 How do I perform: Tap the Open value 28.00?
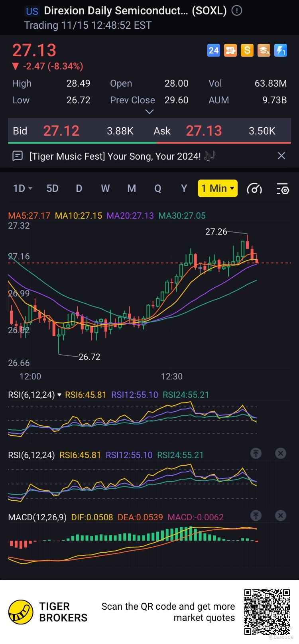(176, 83)
